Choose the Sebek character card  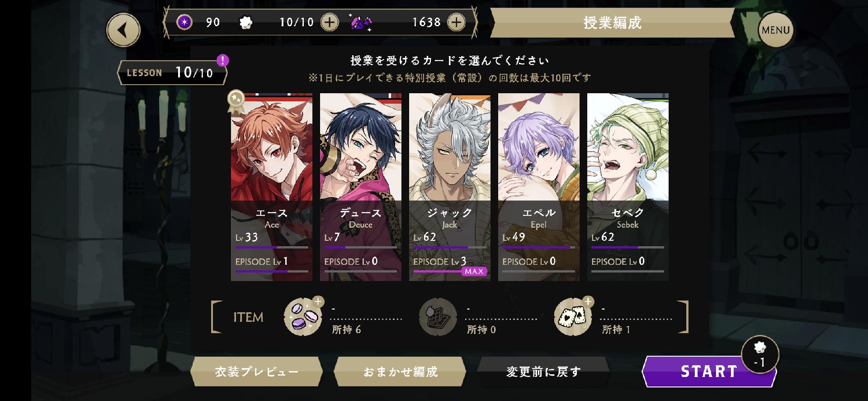coord(628,187)
